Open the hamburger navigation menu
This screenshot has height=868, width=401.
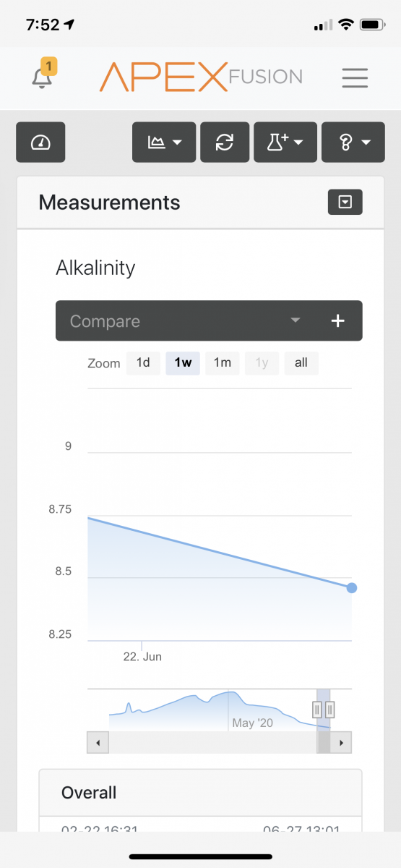tap(355, 77)
